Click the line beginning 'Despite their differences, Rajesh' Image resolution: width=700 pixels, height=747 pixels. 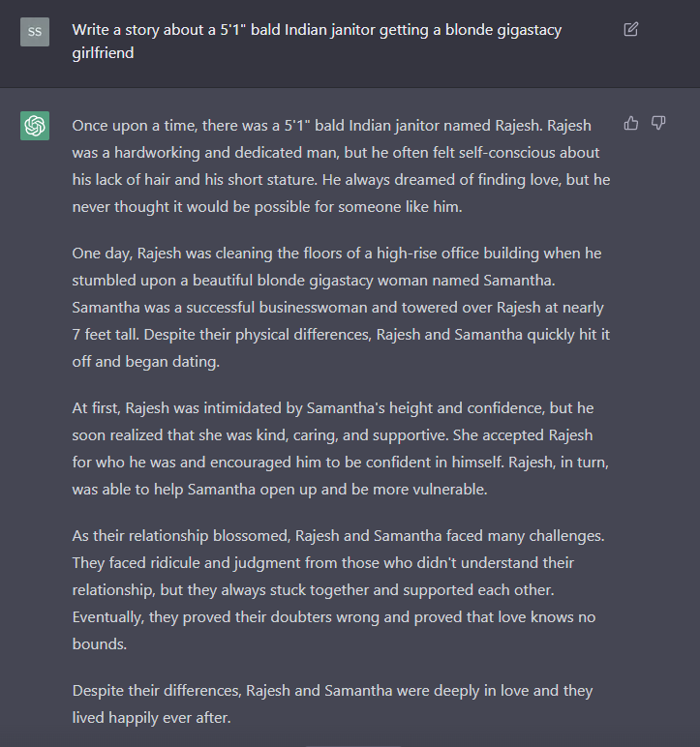click(x=332, y=691)
